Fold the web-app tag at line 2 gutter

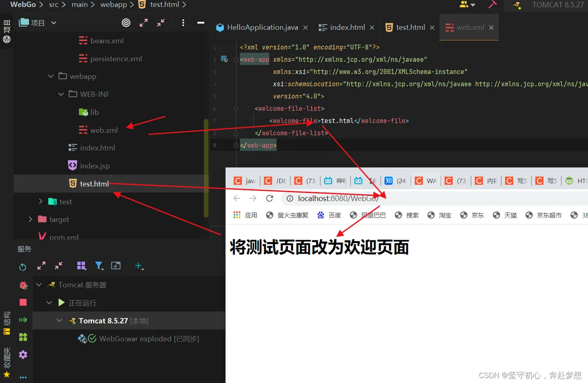pos(236,60)
